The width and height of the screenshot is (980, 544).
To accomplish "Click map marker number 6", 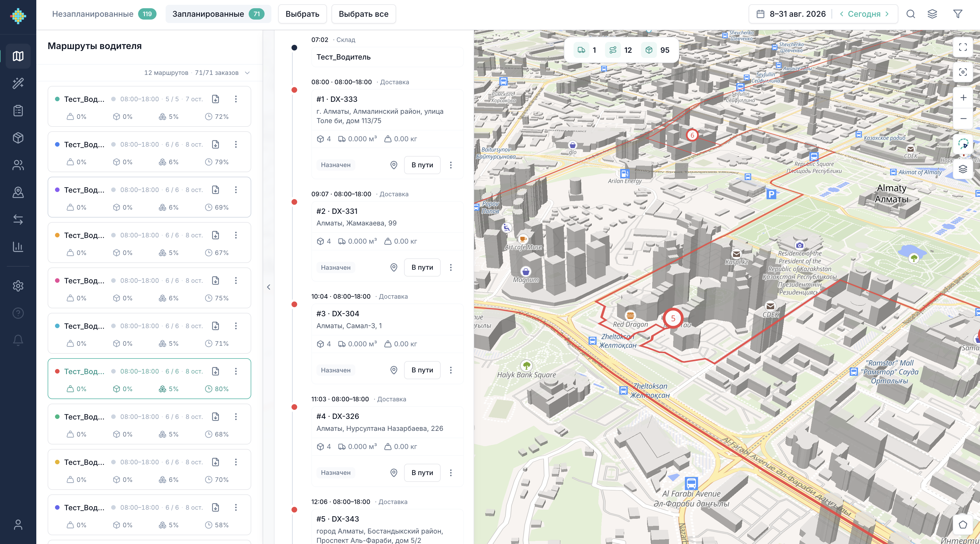I will (692, 135).
